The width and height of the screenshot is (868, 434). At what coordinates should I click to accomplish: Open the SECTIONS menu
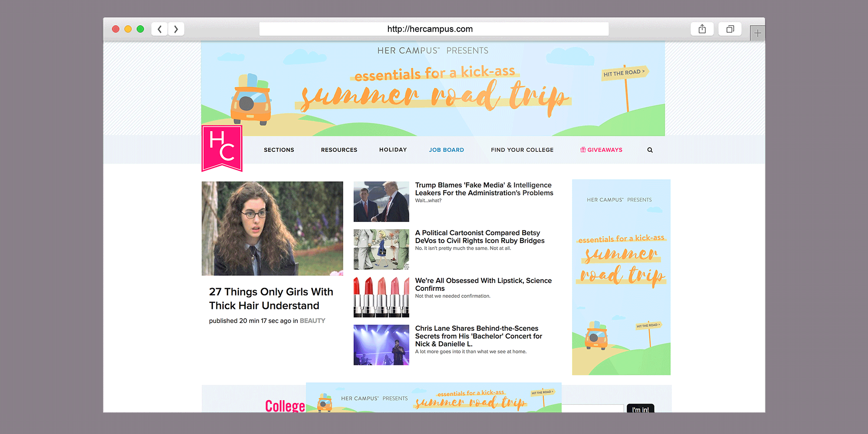[x=279, y=150]
